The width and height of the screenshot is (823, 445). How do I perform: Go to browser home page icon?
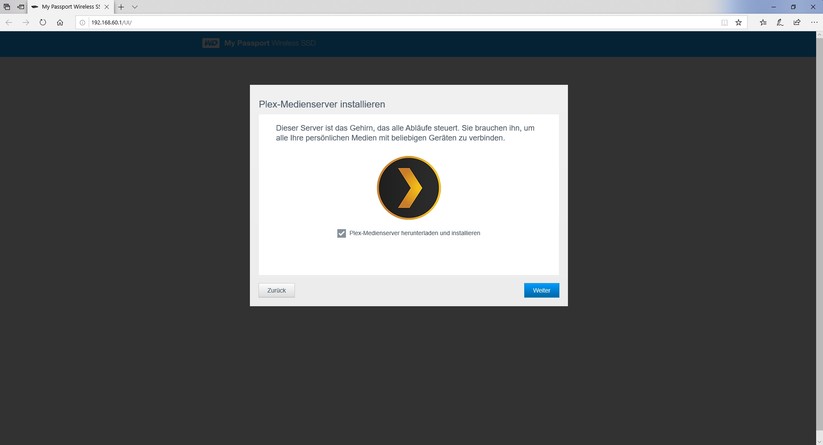(x=60, y=23)
